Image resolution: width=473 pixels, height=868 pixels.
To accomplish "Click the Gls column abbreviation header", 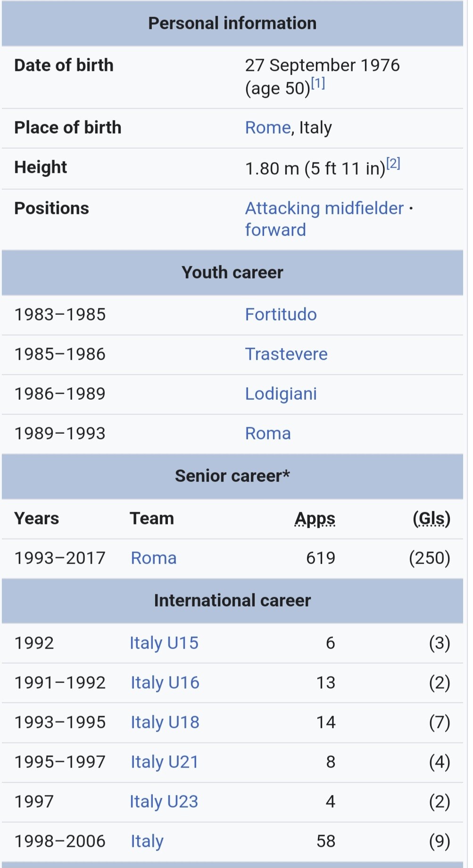I will pos(432,518).
